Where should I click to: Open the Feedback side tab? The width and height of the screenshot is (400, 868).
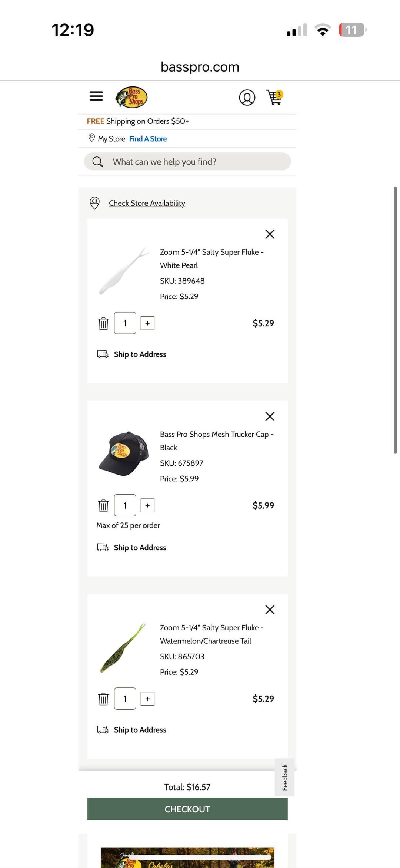pos(284,777)
